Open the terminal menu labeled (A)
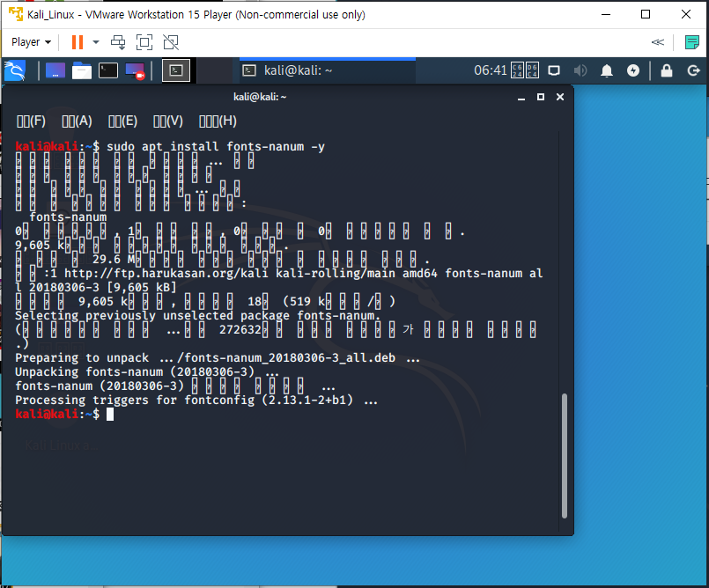The image size is (709, 588). 77,121
